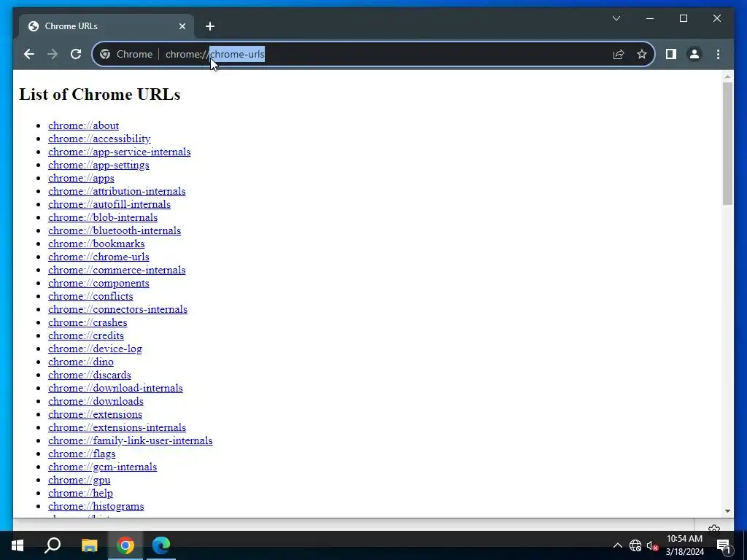Click Google Chrome taskbar icon
The height and width of the screenshot is (560, 747).
coord(125,545)
